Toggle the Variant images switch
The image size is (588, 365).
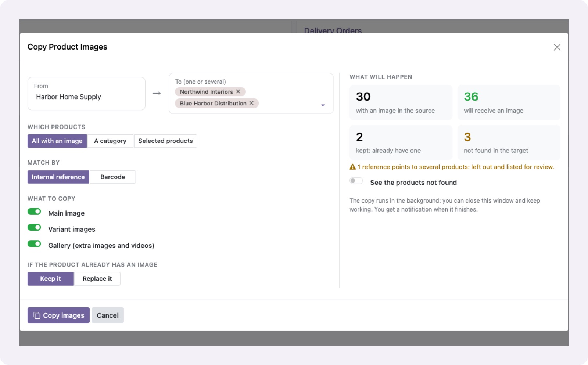[34, 228]
